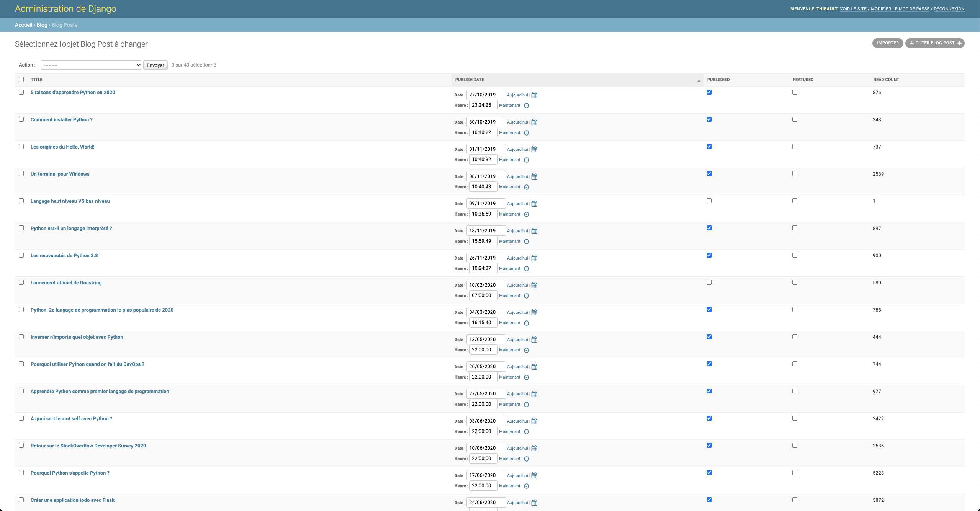980x511 pixels.
Task: Open the Action dropdown menu
Action: [x=91, y=65]
